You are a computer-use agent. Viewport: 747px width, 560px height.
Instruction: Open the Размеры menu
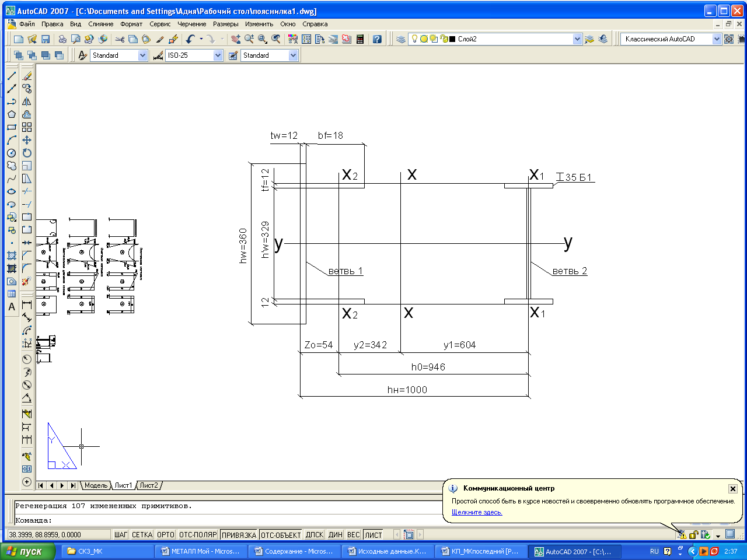pos(226,24)
